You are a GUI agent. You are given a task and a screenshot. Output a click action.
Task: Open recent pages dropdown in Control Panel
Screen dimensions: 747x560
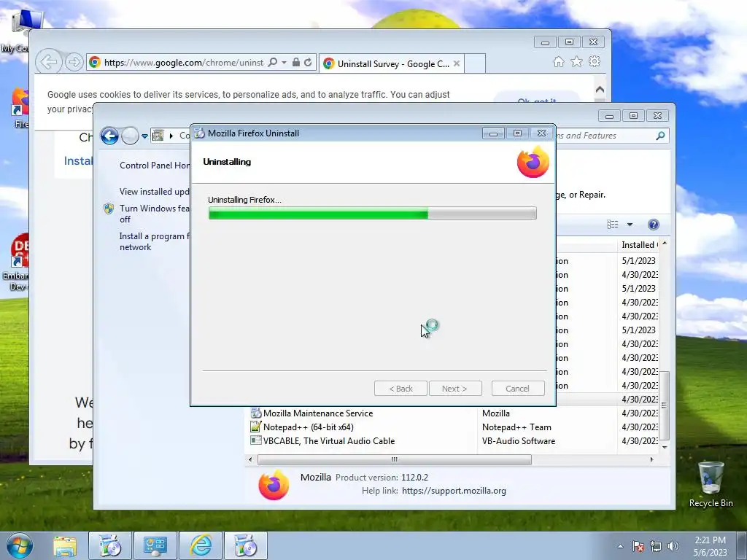[145, 136]
